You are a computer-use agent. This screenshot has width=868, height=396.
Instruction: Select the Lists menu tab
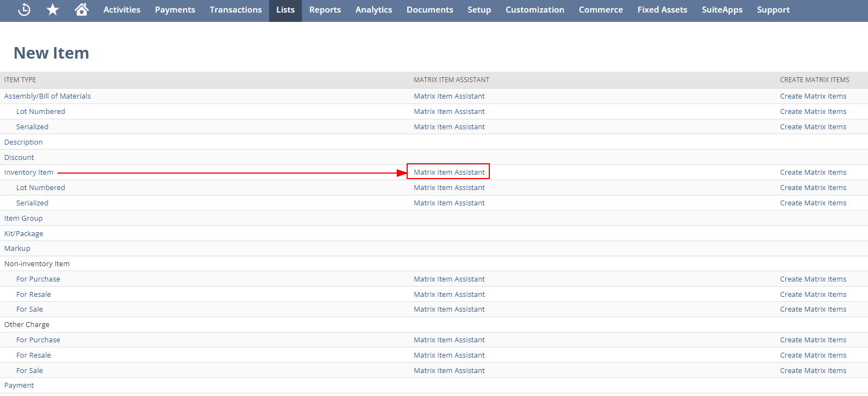coord(285,10)
